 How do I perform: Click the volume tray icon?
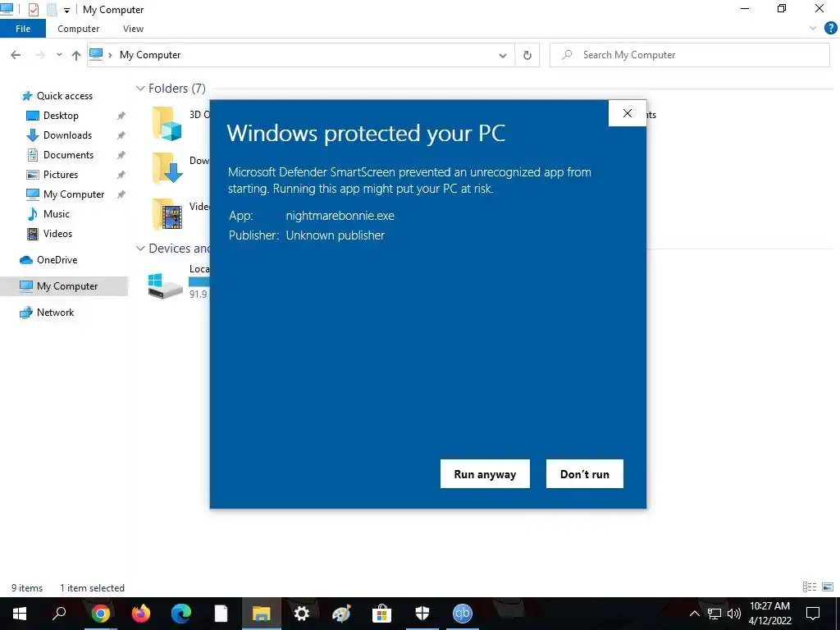point(734,614)
